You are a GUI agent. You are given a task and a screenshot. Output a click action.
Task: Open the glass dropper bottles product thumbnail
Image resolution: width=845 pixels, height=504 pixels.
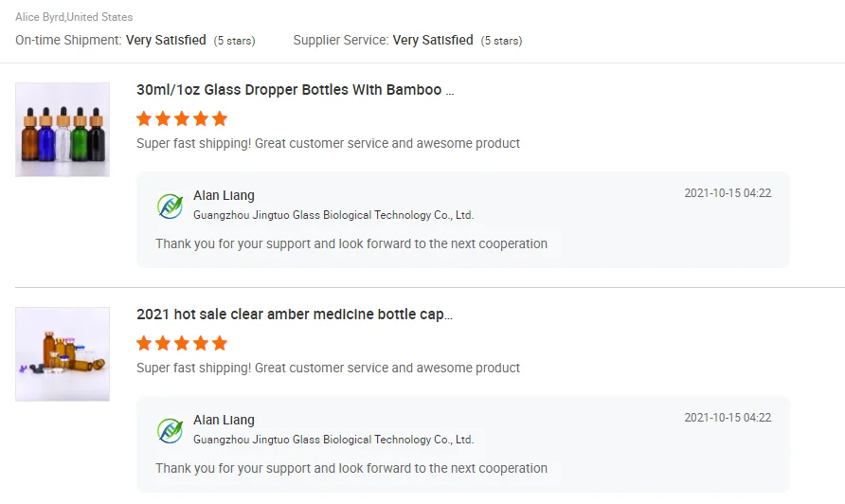pyautogui.click(x=63, y=129)
